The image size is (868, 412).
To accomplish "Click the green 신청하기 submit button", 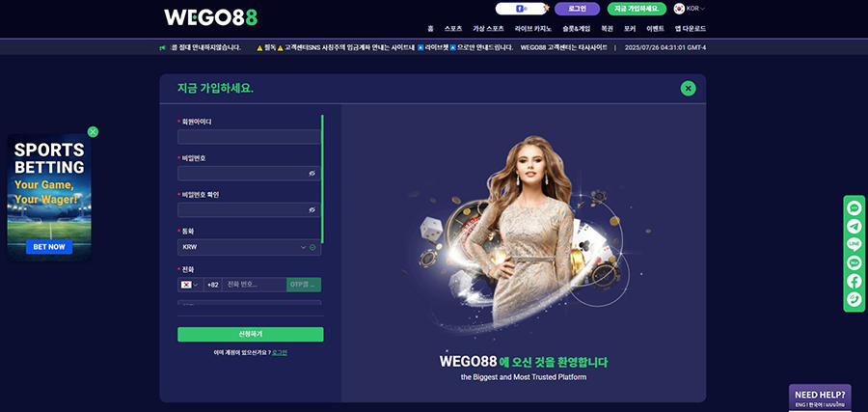I will 250,334.
